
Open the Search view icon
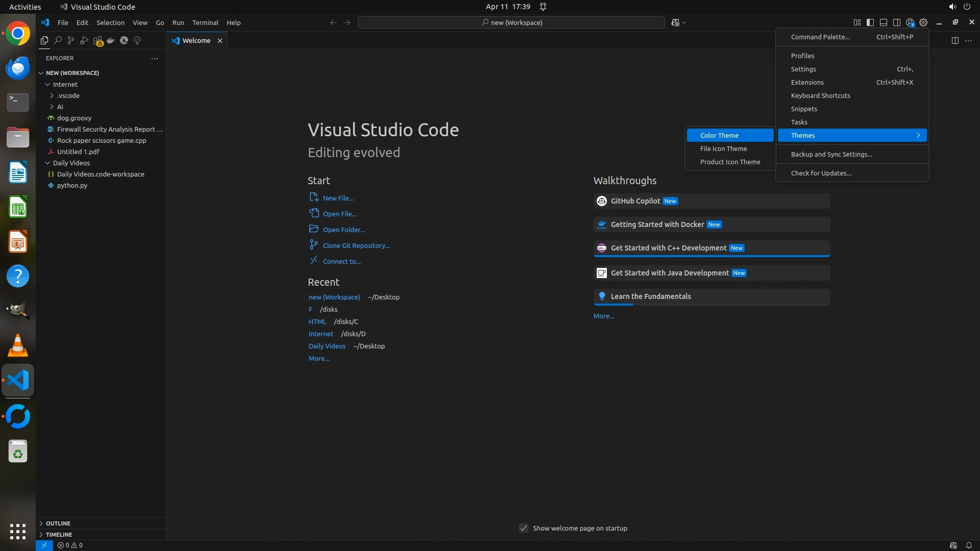tap(58, 40)
